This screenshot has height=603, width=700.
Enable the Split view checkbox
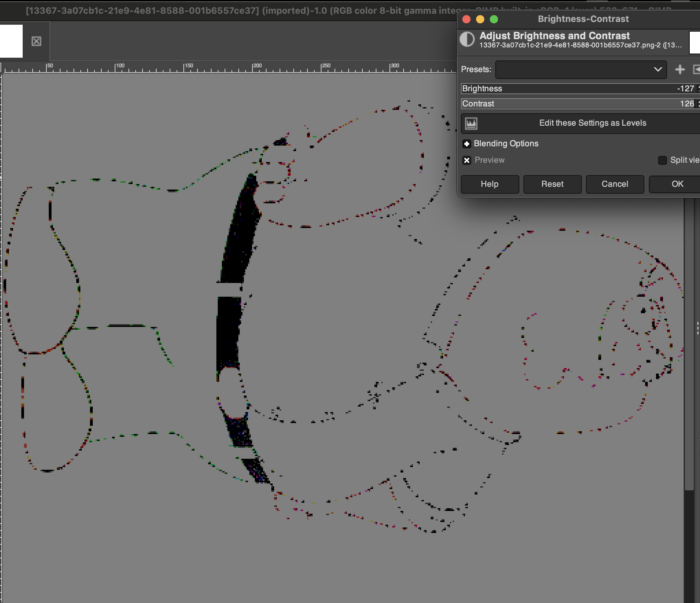(x=662, y=160)
